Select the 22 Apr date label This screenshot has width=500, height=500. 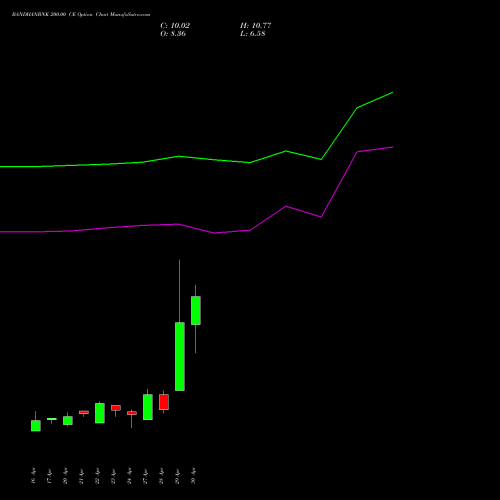point(97,476)
